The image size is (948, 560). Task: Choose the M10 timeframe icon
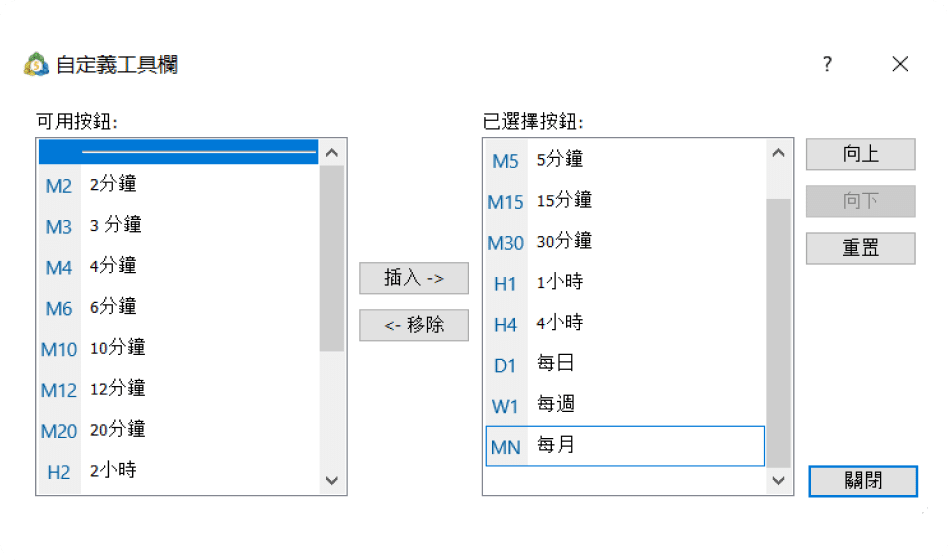(x=59, y=350)
